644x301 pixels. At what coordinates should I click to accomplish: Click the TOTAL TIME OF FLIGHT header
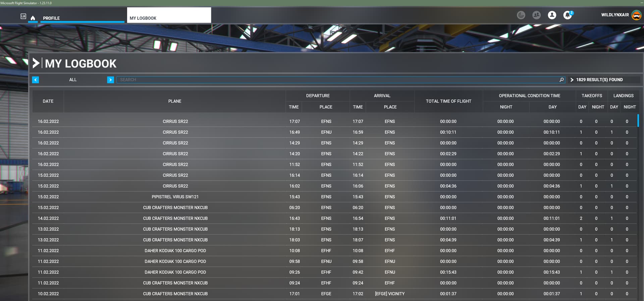click(x=448, y=101)
